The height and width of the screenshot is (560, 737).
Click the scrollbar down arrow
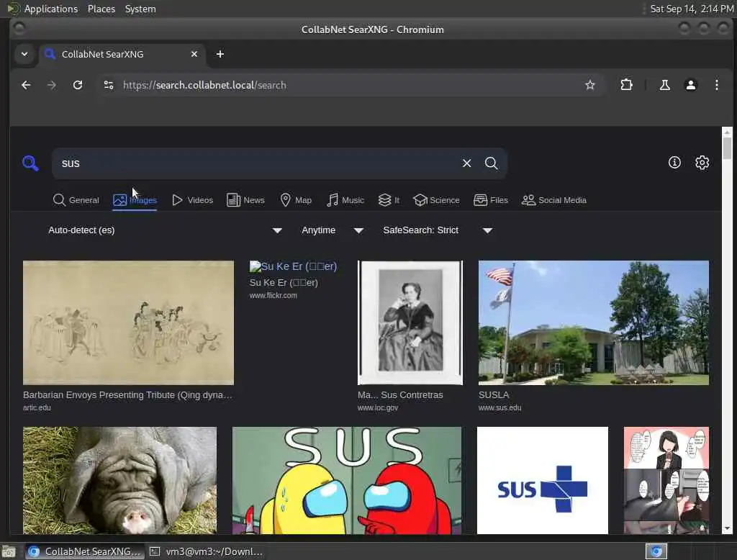[x=727, y=528]
